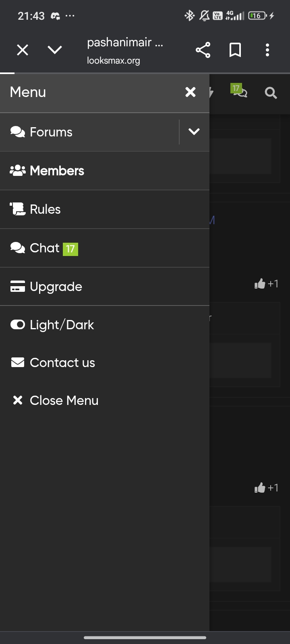This screenshot has height=644, width=290.
Task: Open the Forums menu item
Action: click(51, 132)
